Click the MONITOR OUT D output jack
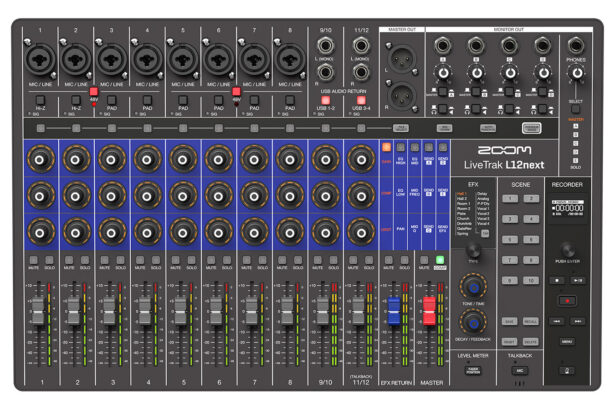Screen dimensions: 615x410 pos(543,46)
